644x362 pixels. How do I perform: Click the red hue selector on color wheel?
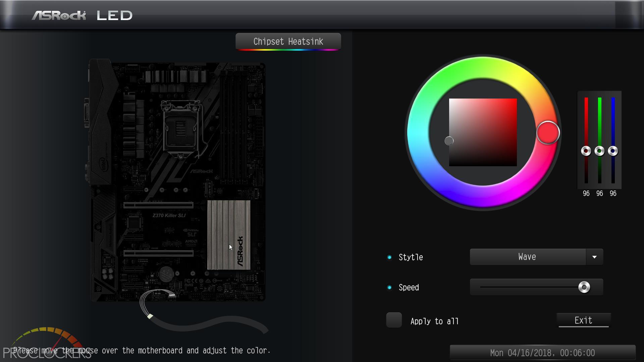coord(548,133)
